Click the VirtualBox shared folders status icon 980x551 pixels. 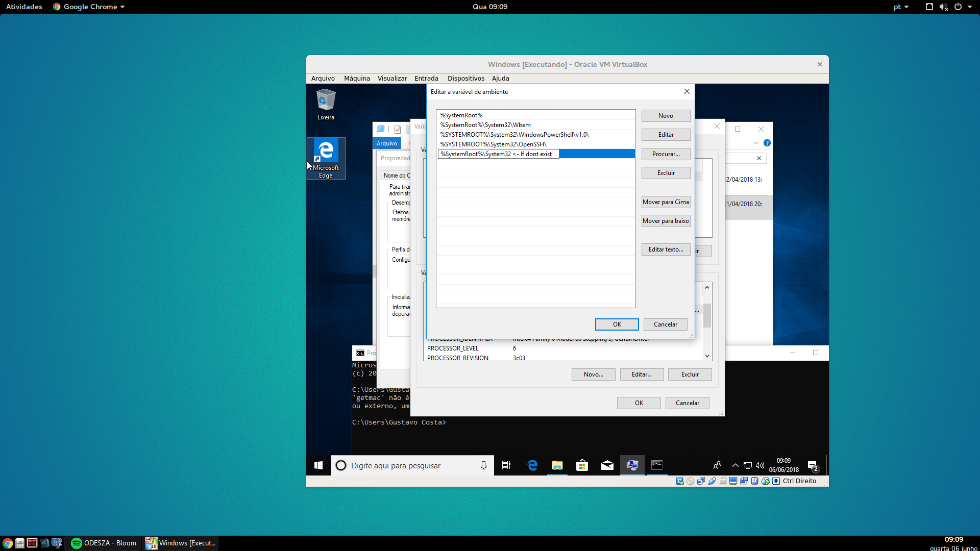pos(722,481)
